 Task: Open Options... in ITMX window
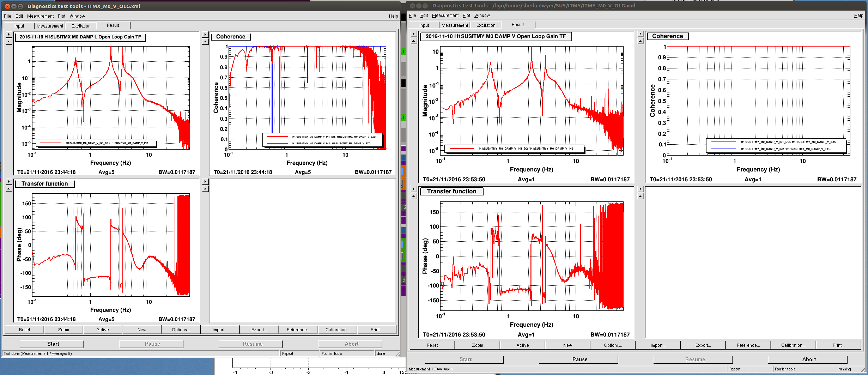point(181,329)
